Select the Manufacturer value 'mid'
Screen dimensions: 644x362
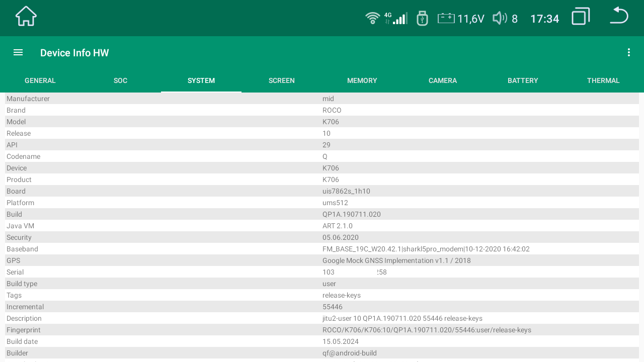coord(328,99)
